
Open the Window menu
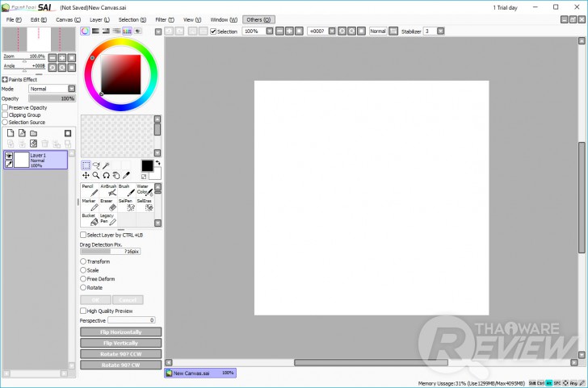(224, 19)
